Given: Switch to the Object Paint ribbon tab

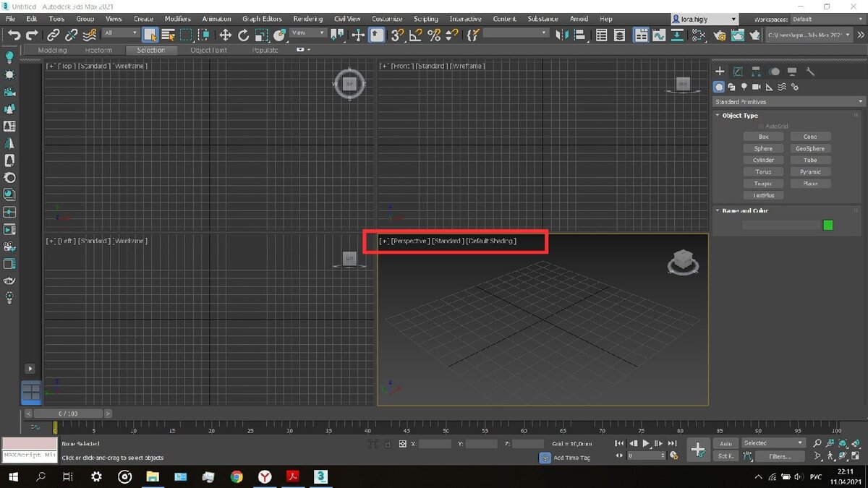Looking at the screenshot, I should [x=209, y=50].
